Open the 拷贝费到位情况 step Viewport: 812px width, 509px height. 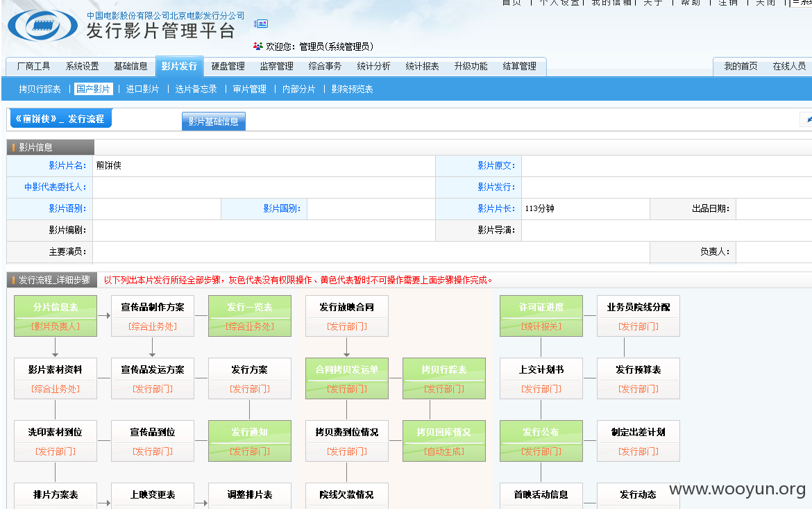pos(347,441)
